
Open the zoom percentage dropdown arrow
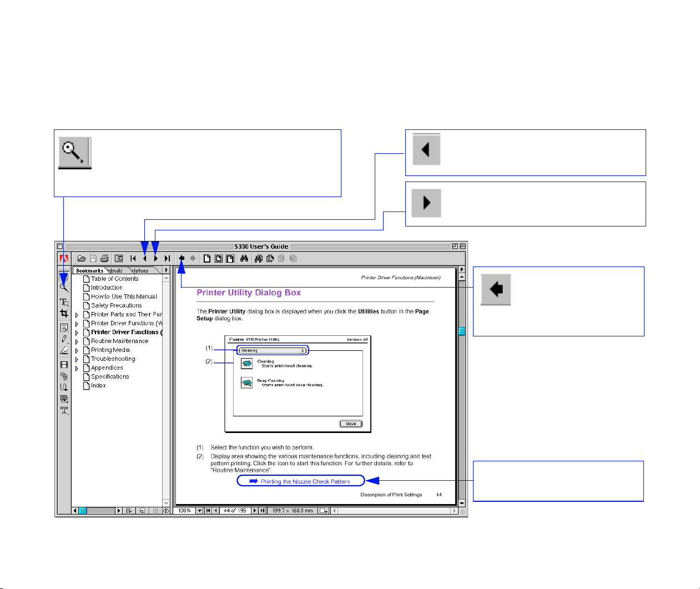point(200,511)
